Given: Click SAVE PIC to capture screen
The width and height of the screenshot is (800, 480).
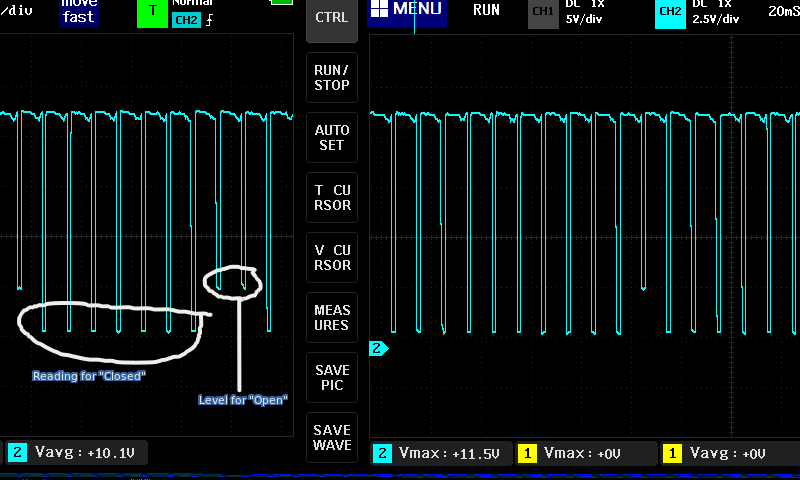Looking at the screenshot, I should pos(332,378).
